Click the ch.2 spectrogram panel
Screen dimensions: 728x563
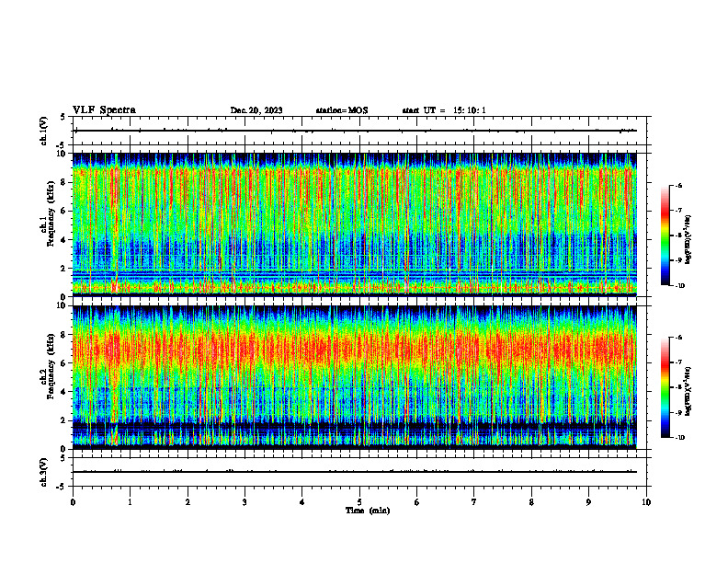click(354, 377)
